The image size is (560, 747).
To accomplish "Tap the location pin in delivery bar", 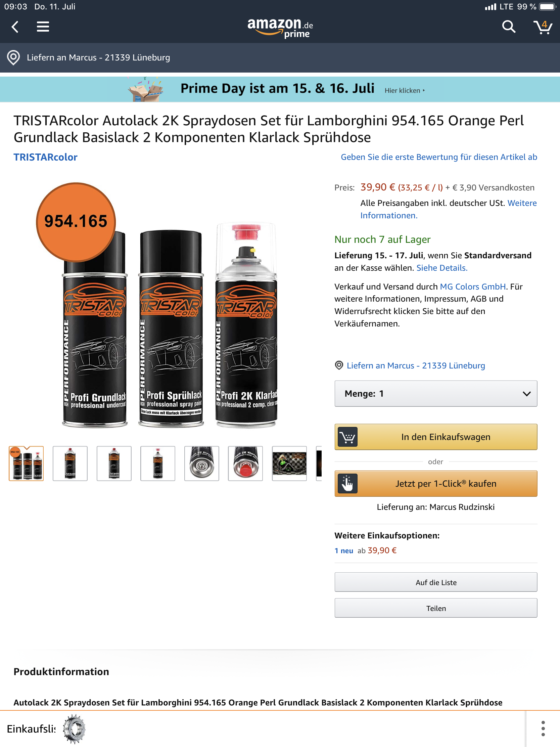I will [13, 58].
